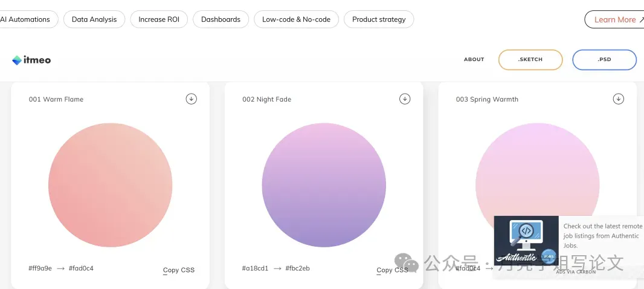Download the Night Fade gradient
644x289 pixels.
coord(405,99)
